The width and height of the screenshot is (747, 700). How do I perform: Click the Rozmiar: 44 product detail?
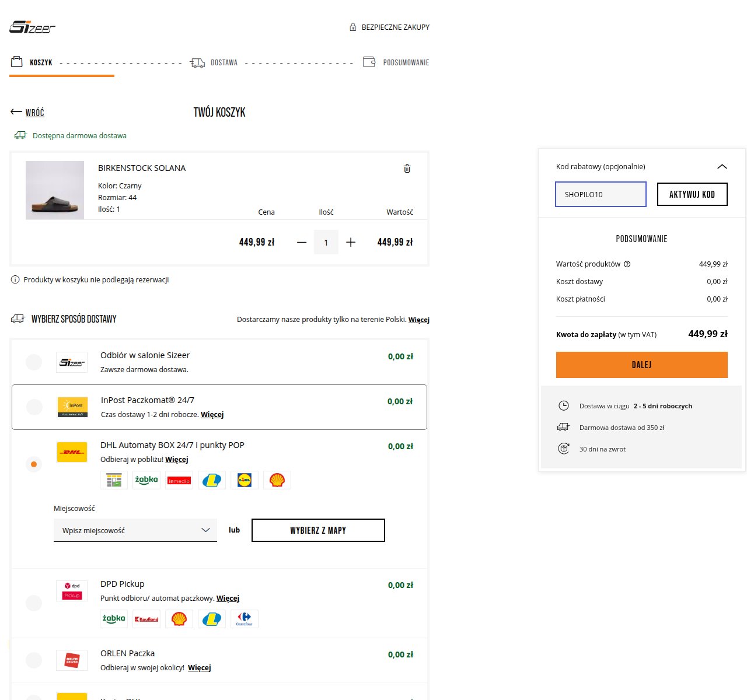click(x=117, y=198)
